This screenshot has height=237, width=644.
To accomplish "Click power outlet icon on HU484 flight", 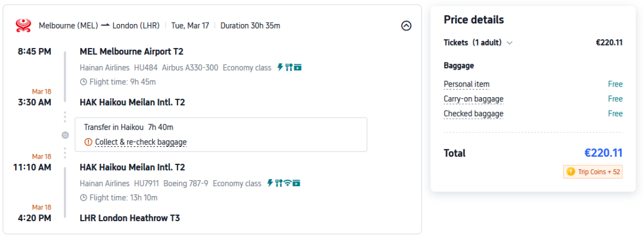I will point(280,67).
